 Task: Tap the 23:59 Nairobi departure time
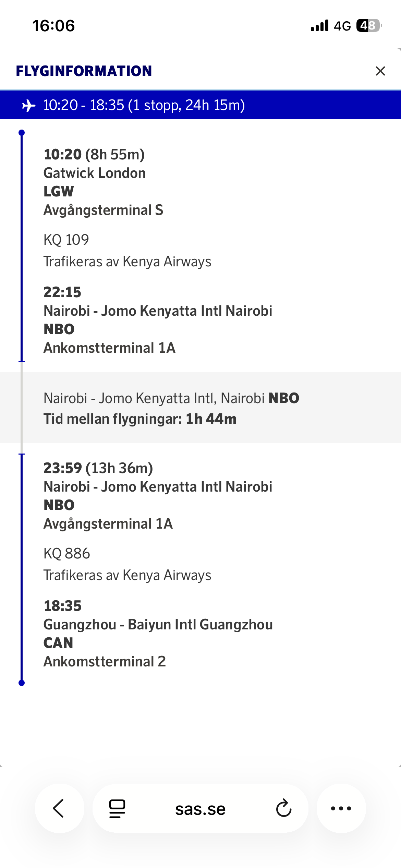[63, 468]
